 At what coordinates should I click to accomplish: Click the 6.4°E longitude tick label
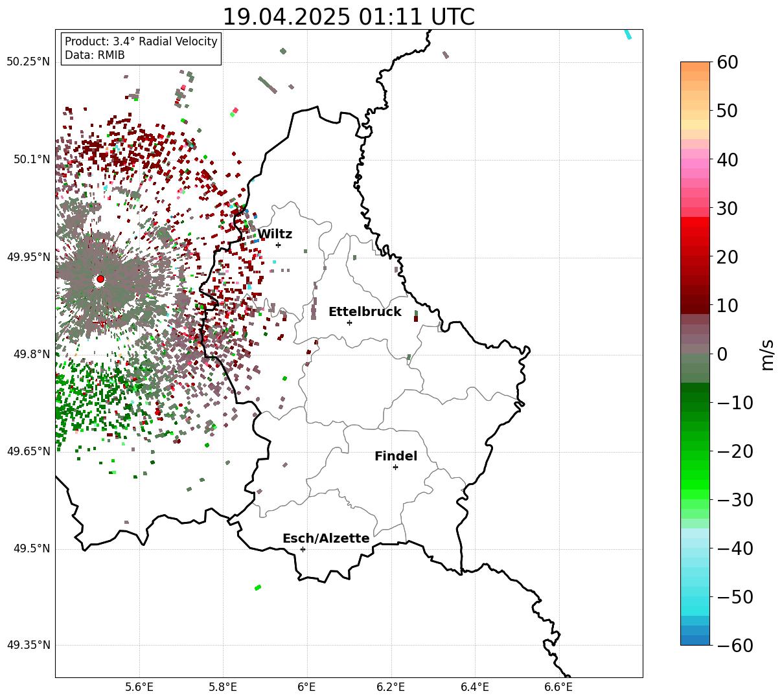pos(475,687)
